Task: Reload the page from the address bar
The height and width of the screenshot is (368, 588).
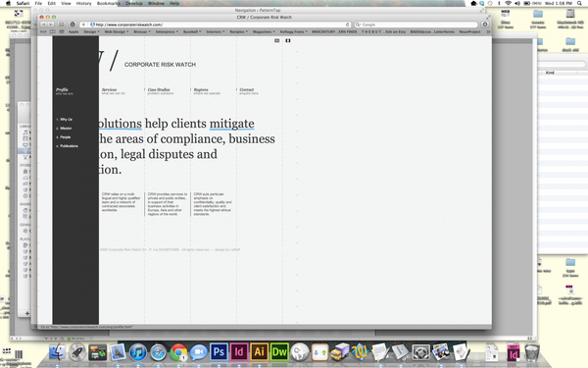Action: pos(347,25)
